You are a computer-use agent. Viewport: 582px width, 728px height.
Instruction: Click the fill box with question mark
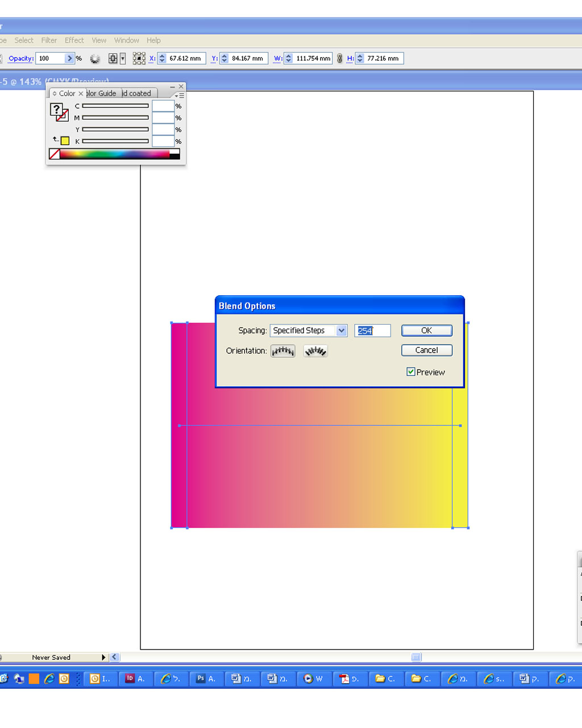coord(56,109)
